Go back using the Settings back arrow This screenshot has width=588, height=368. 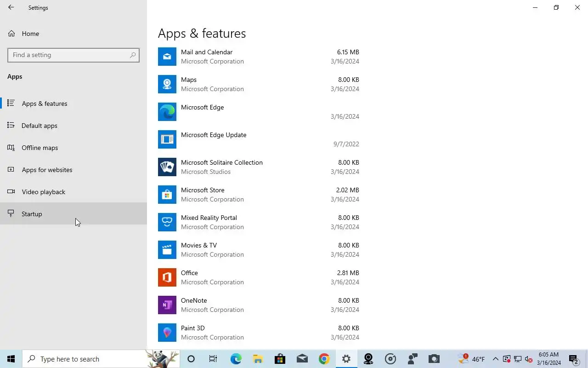pos(11,7)
